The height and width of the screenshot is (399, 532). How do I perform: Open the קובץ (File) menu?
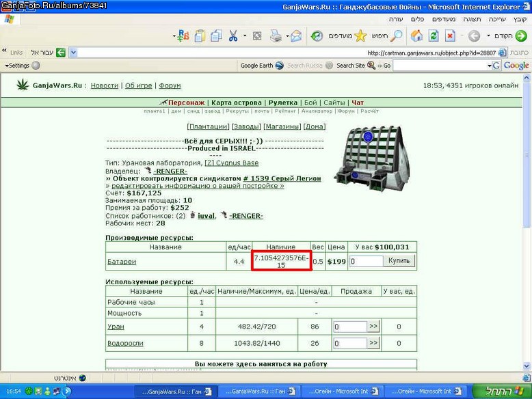[x=520, y=19]
